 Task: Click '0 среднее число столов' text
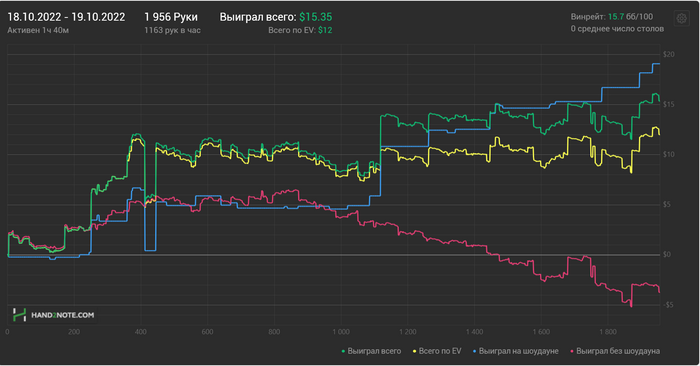pyautogui.click(x=617, y=29)
